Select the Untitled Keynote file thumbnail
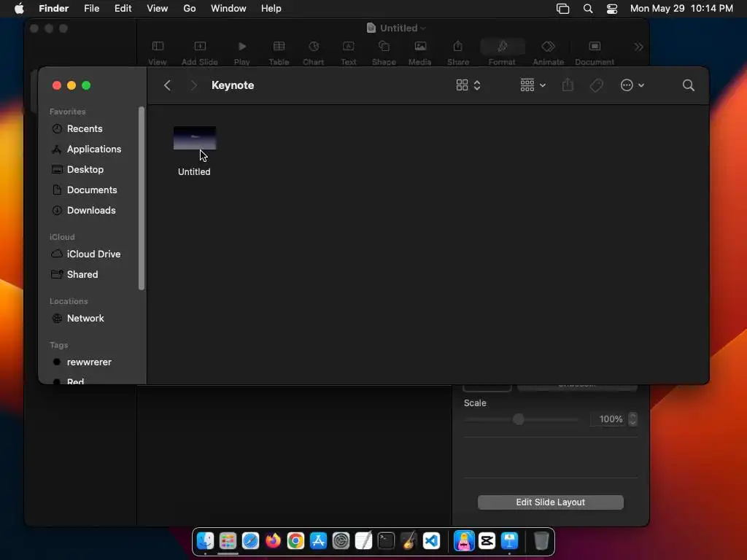747x560 pixels. click(194, 138)
